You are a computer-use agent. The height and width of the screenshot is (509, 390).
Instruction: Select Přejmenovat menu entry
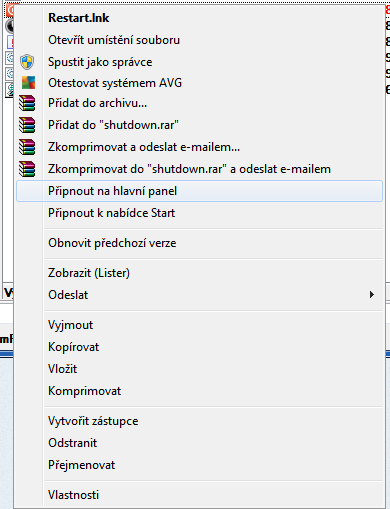coord(200,465)
